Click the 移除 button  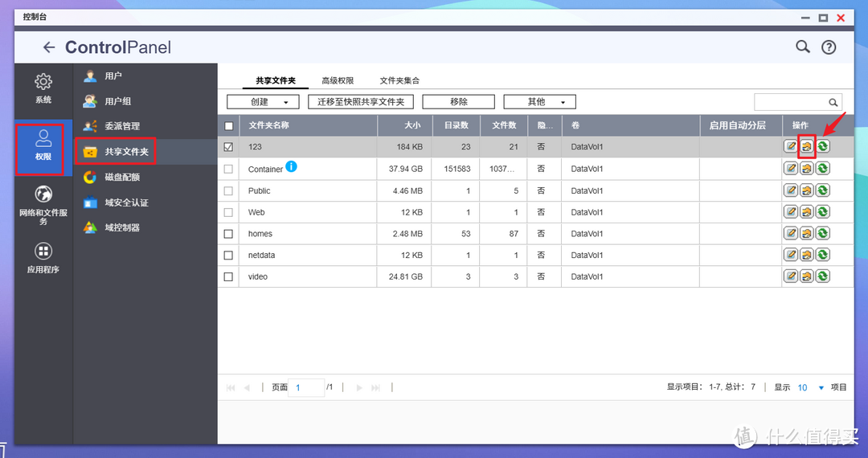[458, 102]
